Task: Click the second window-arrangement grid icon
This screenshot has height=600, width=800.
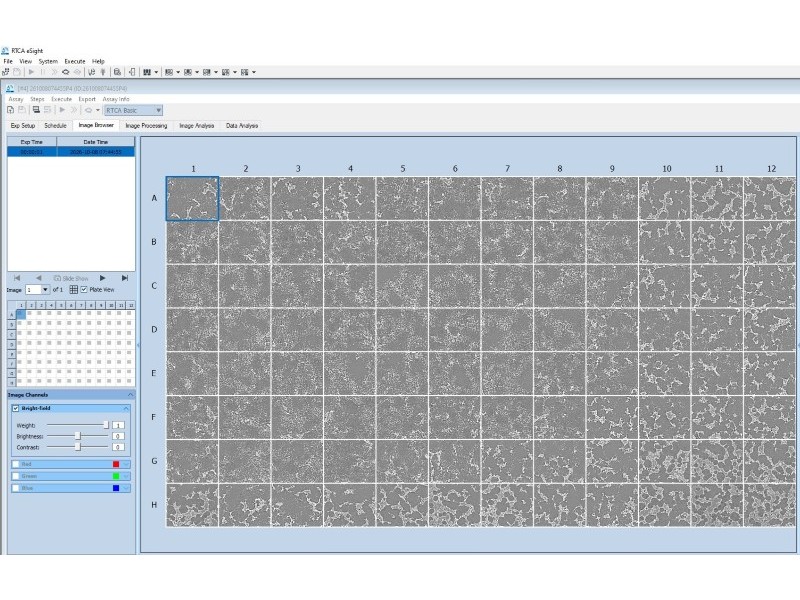Action: tap(188, 72)
